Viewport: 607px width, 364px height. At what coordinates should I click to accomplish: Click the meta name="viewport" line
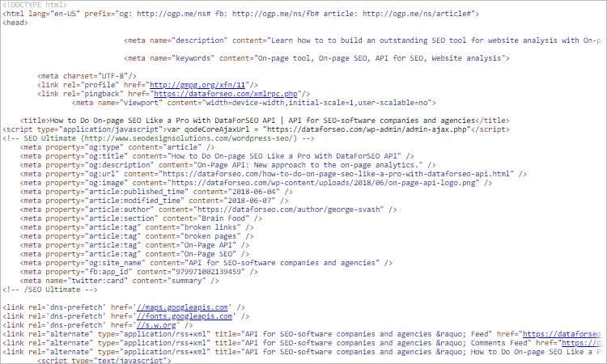(254, 103)
